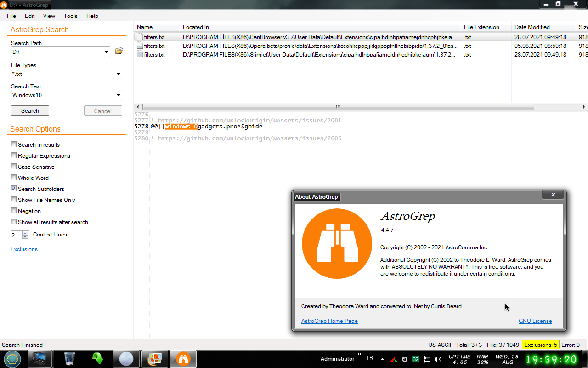Viewport: 588px width, 368px height.
Task: Sort results by File Extension column
Action: pyautogui.click(x=486, y=27)
